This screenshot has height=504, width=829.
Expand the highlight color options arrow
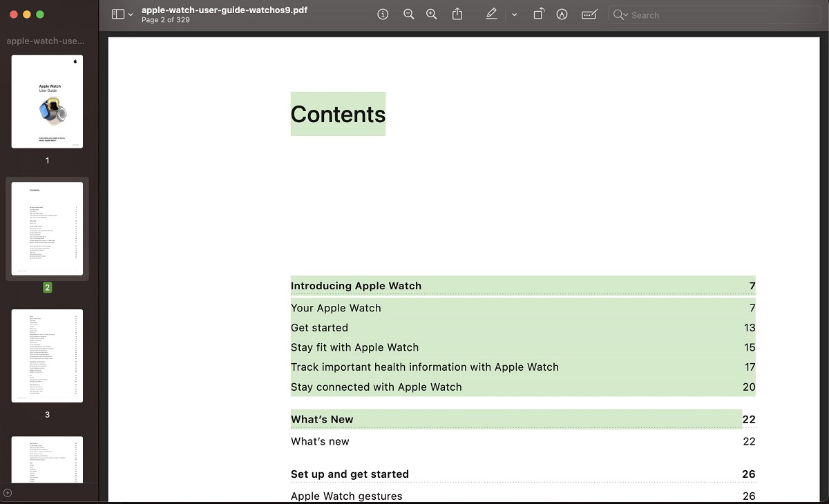click(x=515, y=15)
